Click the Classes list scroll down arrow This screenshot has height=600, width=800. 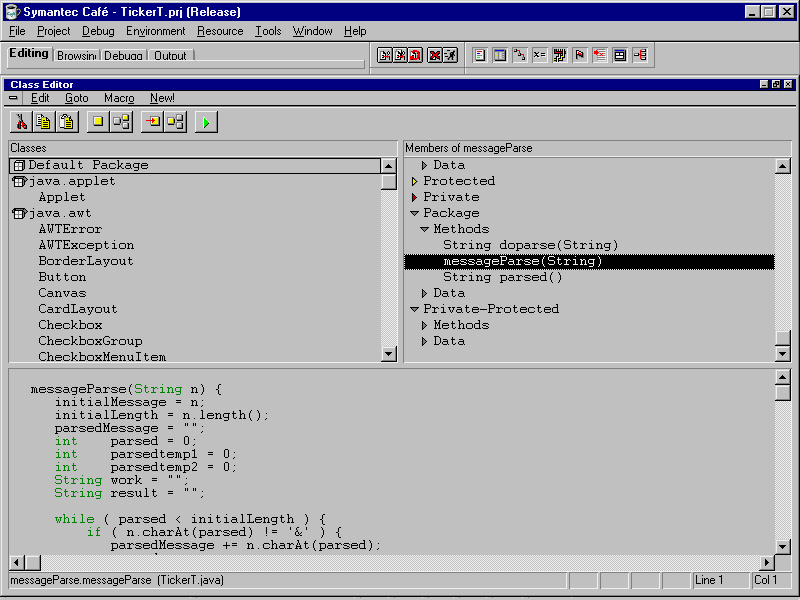click(389, 354)
